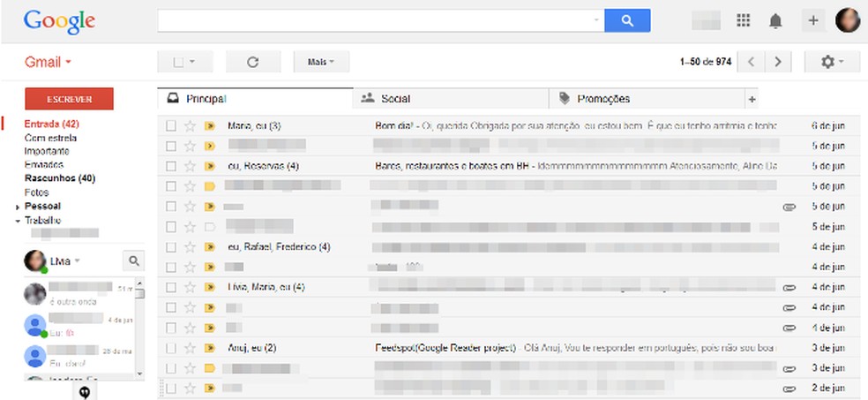Click attachment icon on Lívia, Maria, eu email
The height and width of the screenshot is (400, 868).
click(x=789, y=288)
